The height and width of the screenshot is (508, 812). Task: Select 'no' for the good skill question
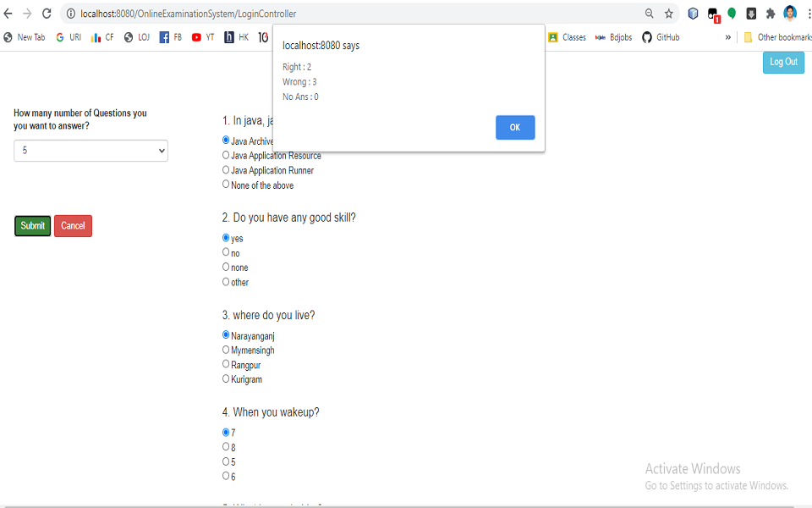click(226, 252)
